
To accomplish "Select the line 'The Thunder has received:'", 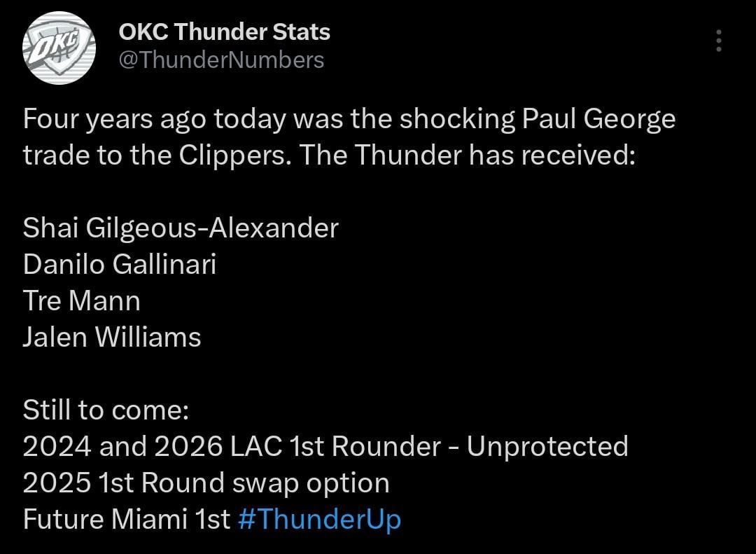I will [494, 155].
